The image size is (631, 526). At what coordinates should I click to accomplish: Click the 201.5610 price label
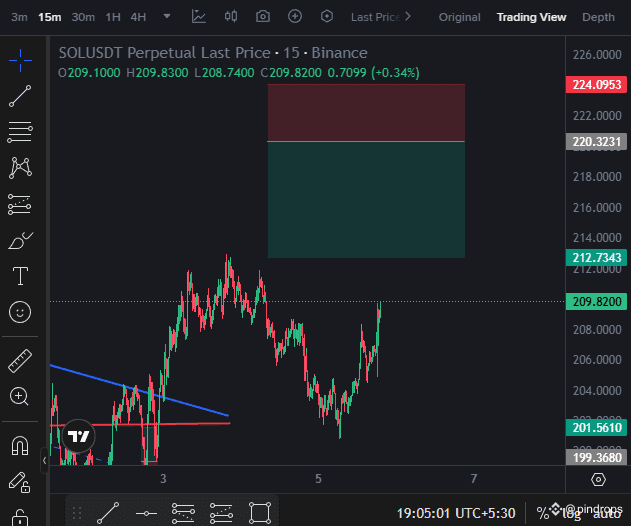coord(596,427)
